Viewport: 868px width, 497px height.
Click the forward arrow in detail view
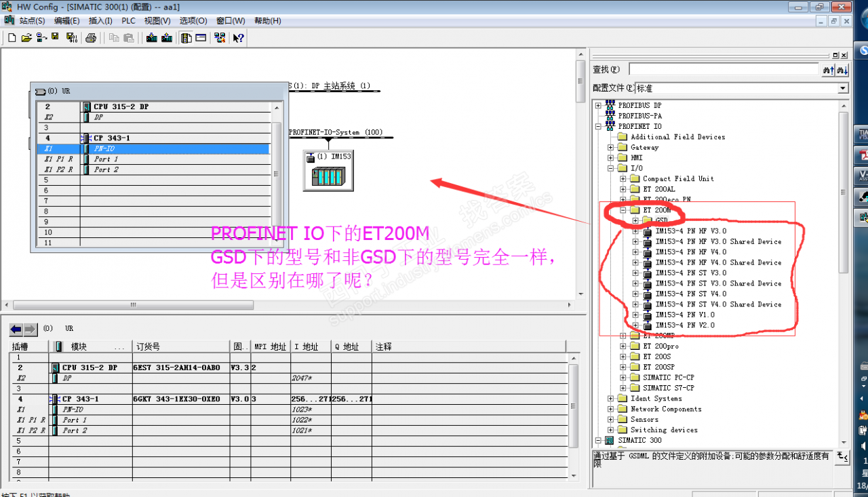(x=31, y=330)
